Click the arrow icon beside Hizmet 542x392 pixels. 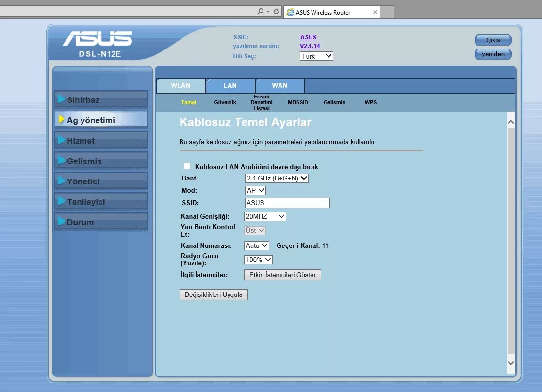61,140
